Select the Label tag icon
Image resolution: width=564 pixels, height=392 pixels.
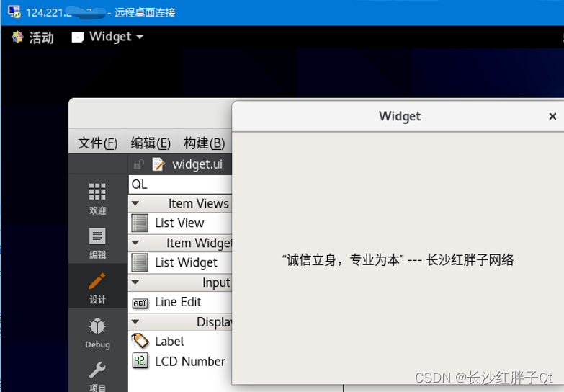point(140,341)
